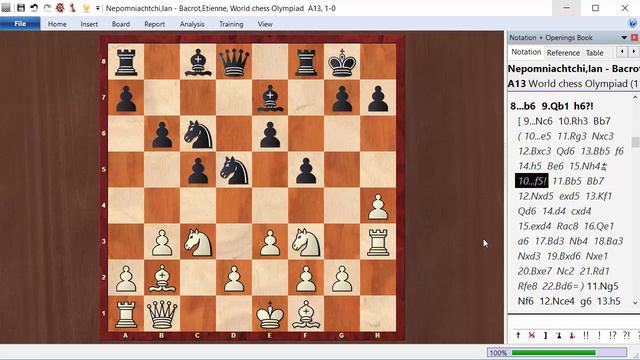Open the Notation panel dropdown arrow
Viewport: 640px width, 360px height.
pyautogui.click(x=624, y=38)
